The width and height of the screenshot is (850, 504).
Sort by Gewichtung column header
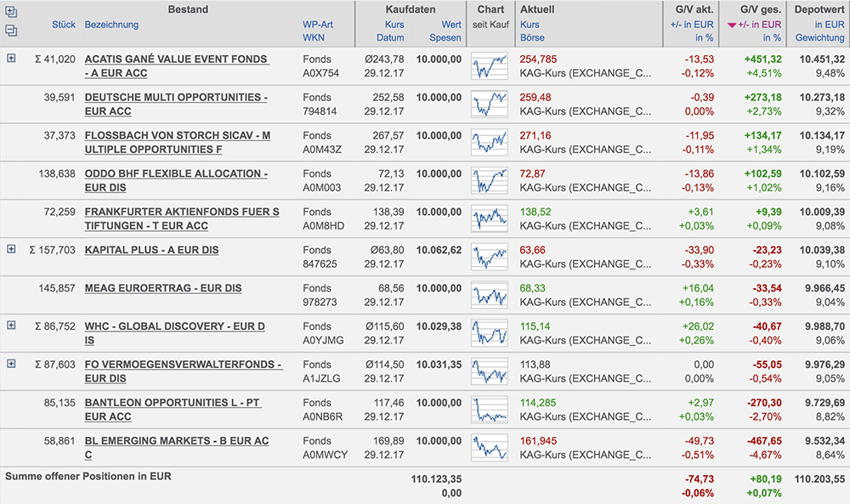[819, 37]
